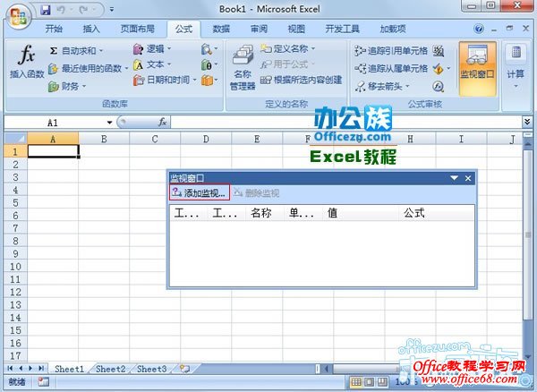
Task: Click the Office button logo
Action: (18, 16)
